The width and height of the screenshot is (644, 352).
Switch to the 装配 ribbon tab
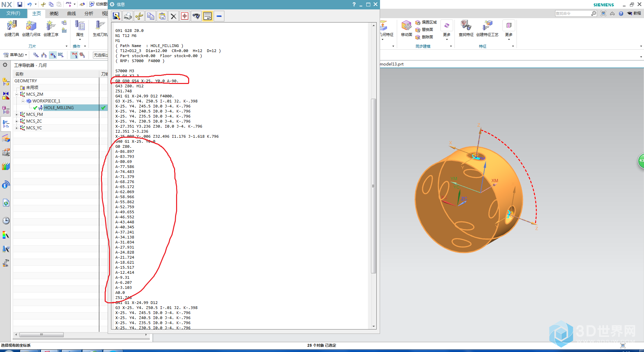[54, 13]
